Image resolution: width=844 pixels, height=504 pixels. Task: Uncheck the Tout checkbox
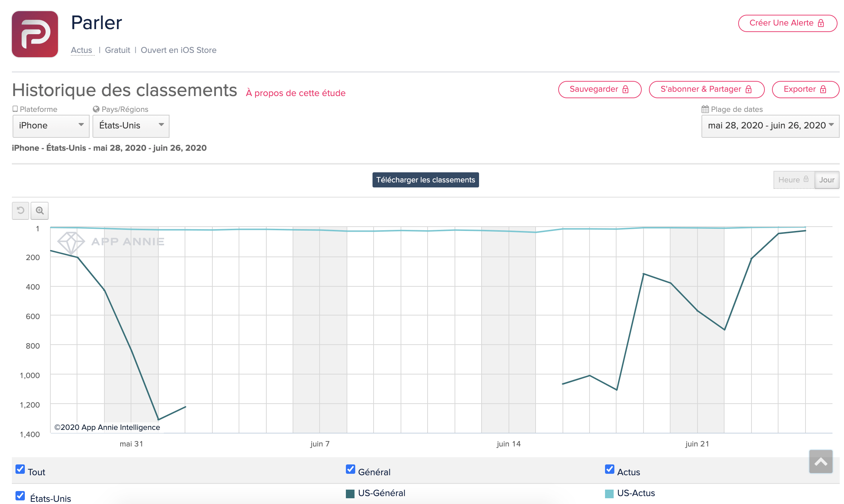coord(20,469)
